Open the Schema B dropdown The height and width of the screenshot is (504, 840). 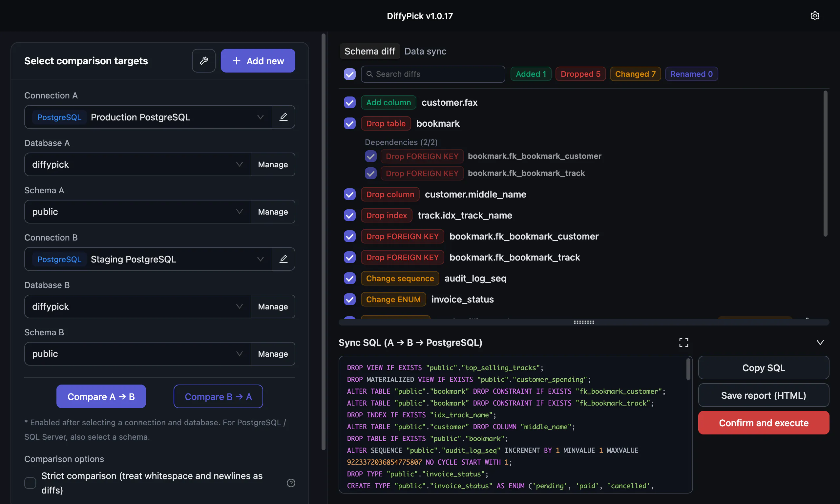click(137, 354)
